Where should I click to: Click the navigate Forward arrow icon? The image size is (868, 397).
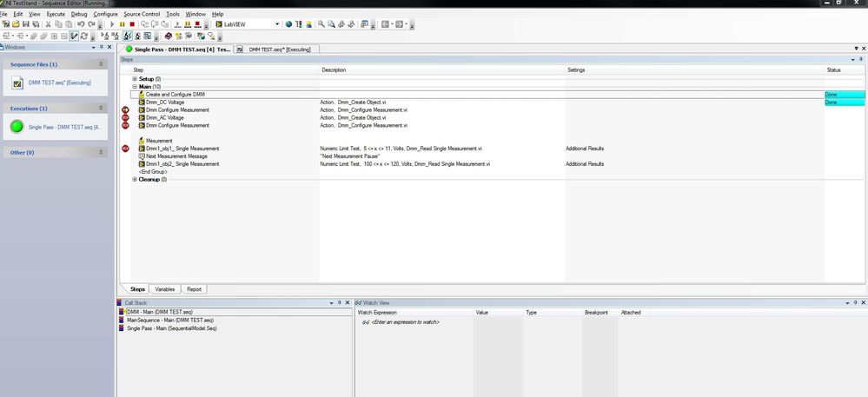[x=399, y=24]
